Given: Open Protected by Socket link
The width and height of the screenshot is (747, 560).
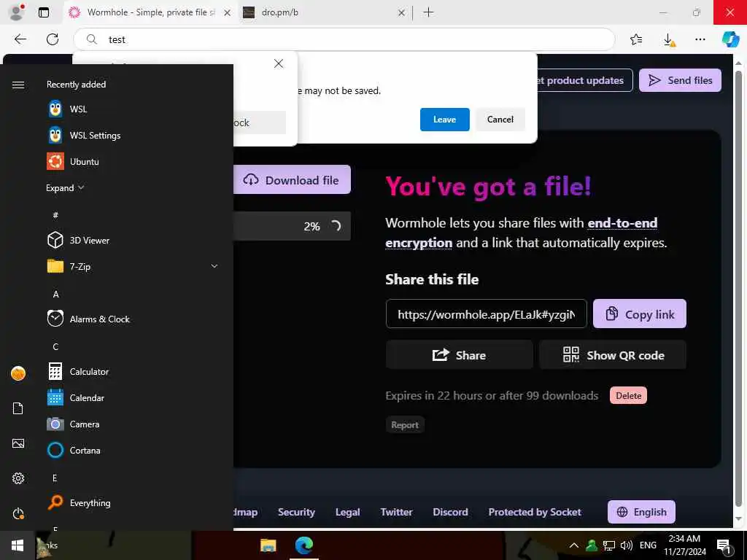Looking at the screenshot, I should click(535, 512).
